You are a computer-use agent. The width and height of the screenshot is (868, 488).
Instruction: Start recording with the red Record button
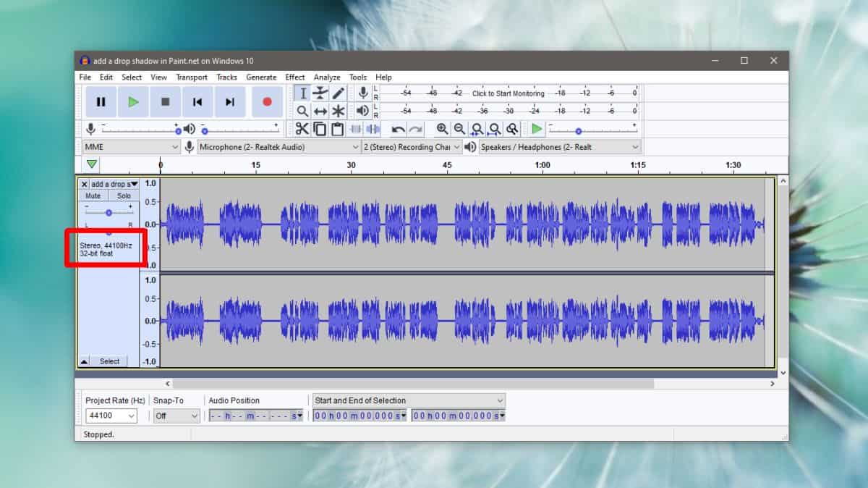(x=267, y=102)
